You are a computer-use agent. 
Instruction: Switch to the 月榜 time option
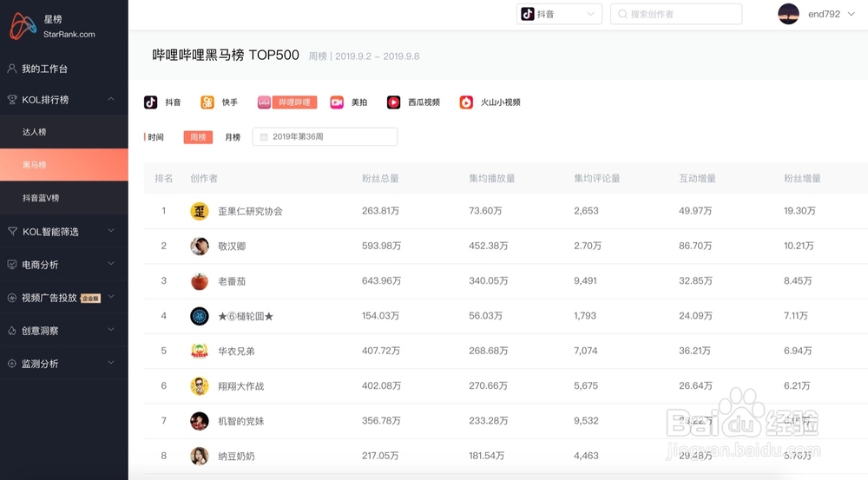[x=233, y=137]
